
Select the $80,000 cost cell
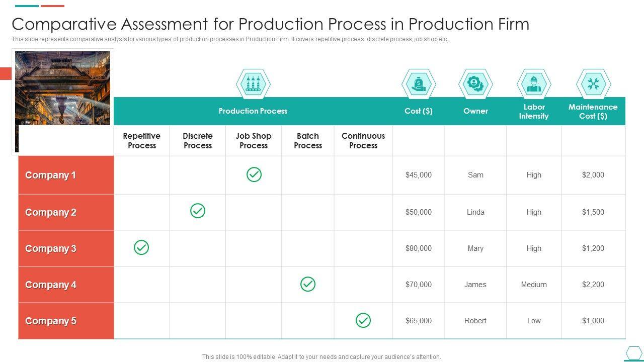coord(419,248)
